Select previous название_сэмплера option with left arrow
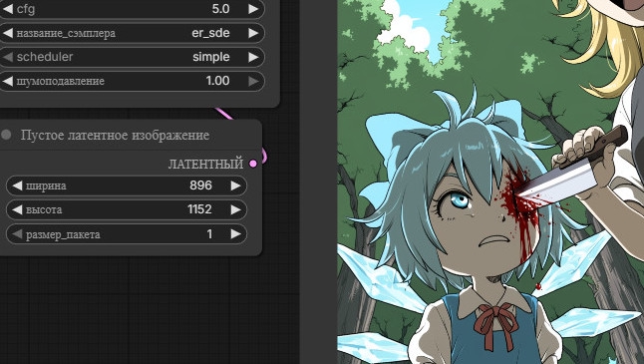 pyautogui.click(x=8, y=33)
